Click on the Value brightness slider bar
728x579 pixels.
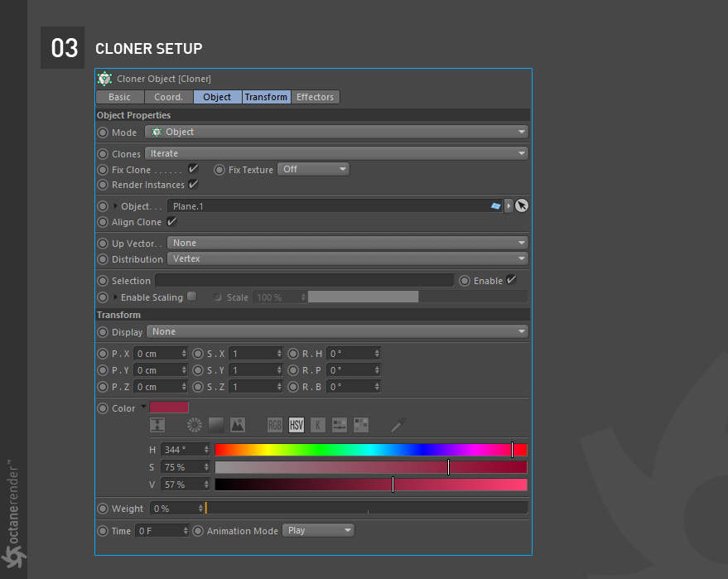(371, 485)
